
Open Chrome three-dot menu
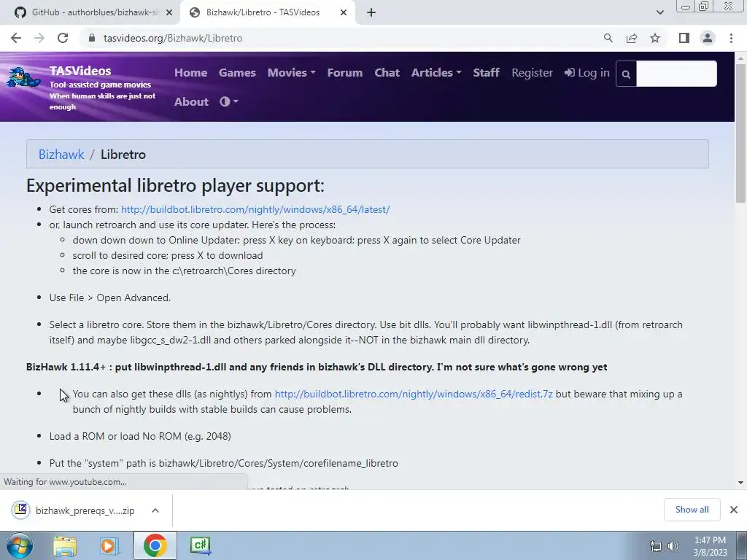coord(731,38)
